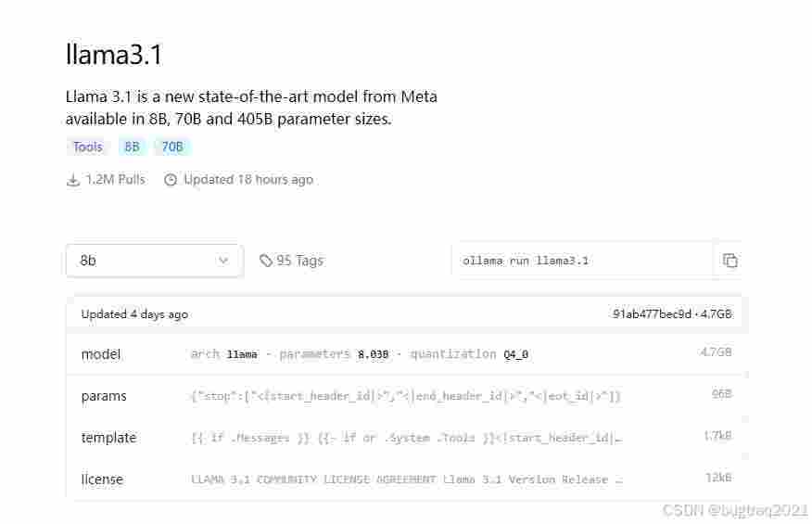The image size is (812, 524).
Task: Click the download icon next to 1.2M Pulls
Action: [x=73, y=180]
